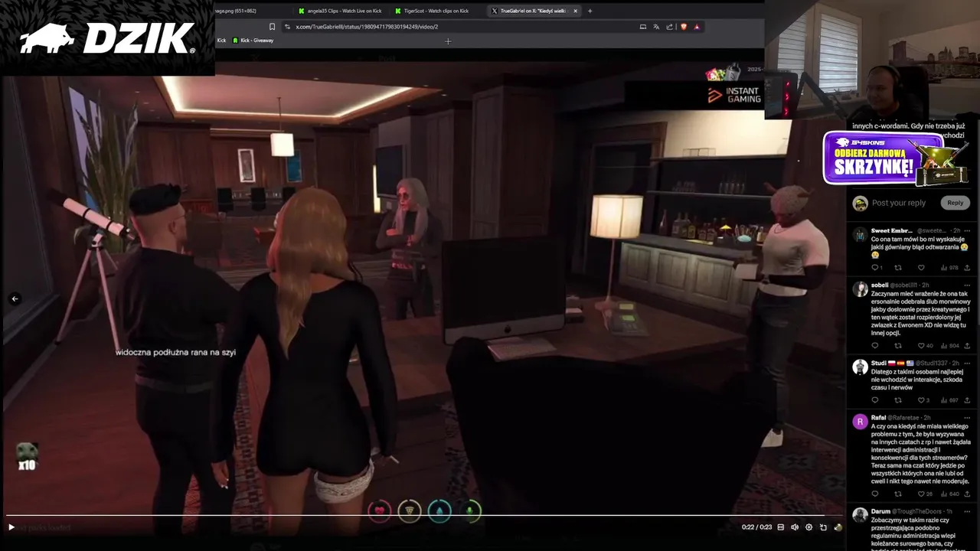Click the Reply button
The width and height of the screenshot is (980, 551).
(955, 203)
